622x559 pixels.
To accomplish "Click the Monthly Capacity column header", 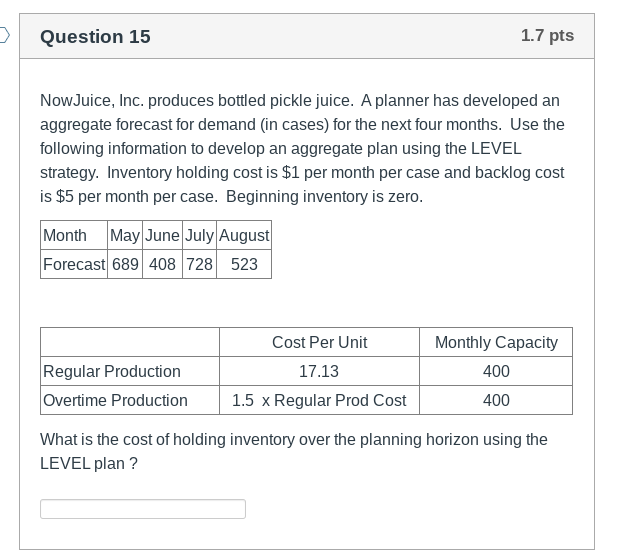I will click(x=496, y=342).
